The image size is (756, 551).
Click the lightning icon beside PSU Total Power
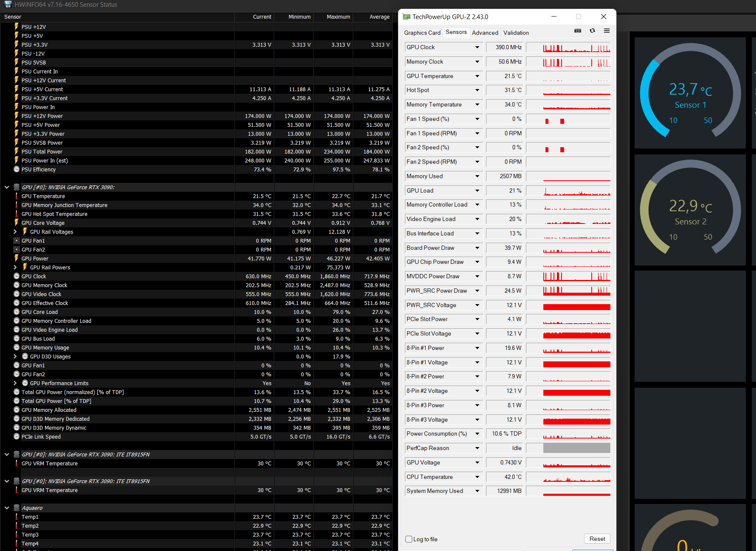point(17,151)
